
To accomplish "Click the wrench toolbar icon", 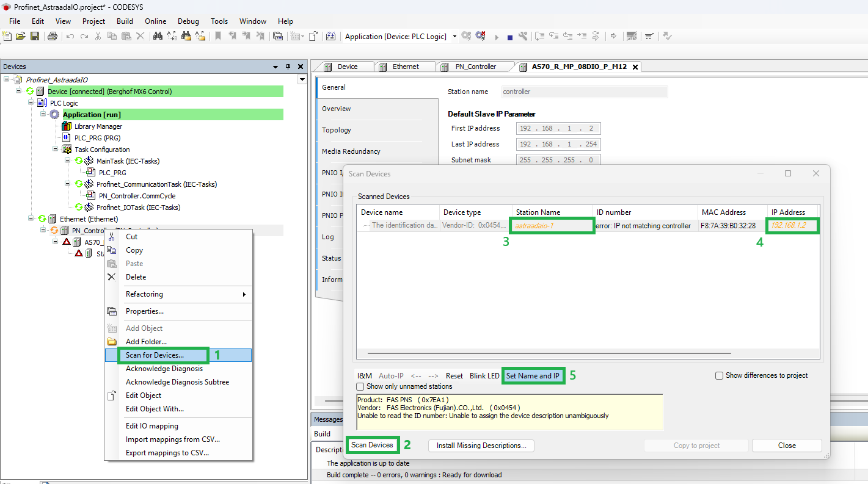I will point(523,36).
